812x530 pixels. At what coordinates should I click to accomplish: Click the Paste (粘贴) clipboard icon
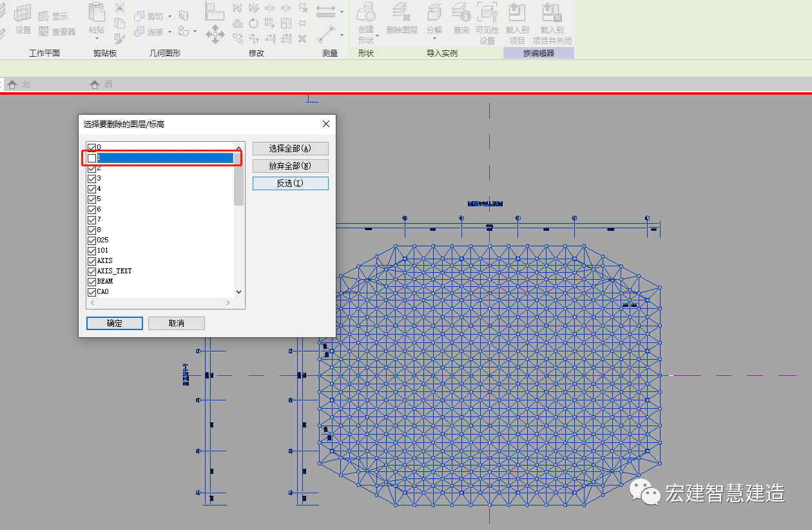tap(97, 12)
